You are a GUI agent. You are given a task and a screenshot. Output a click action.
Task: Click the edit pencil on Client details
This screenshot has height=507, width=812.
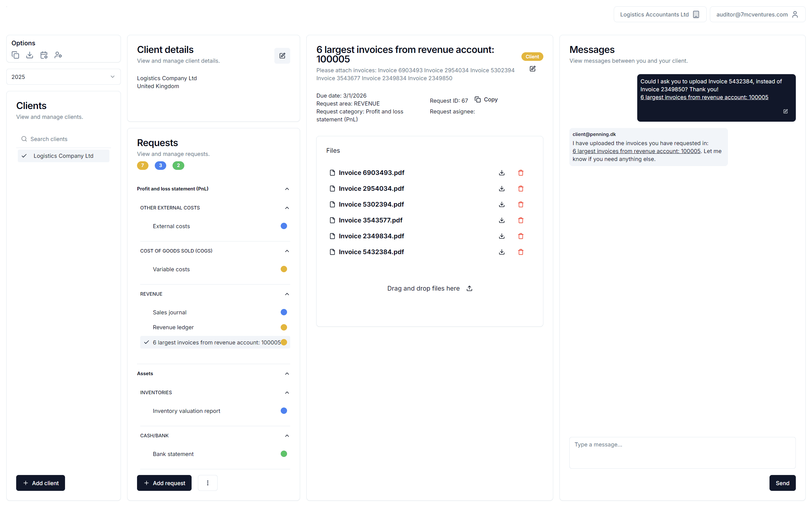point(282,56)
